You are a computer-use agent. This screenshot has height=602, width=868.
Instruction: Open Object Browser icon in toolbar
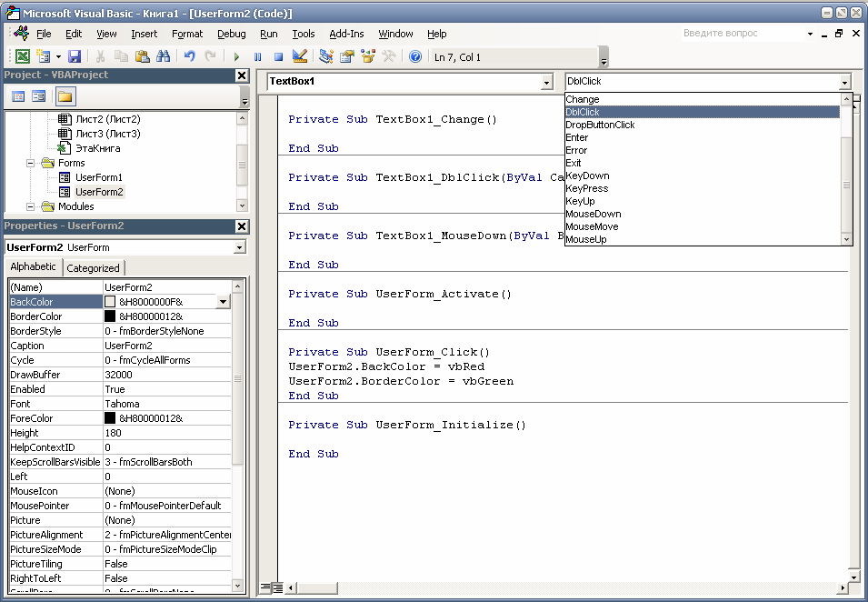[x=367, y=56]
